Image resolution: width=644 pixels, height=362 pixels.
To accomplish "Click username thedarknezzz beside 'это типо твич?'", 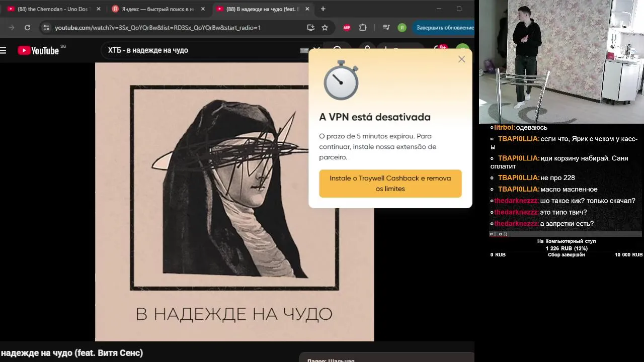I will pyautogui.click(x=516, y=212).
